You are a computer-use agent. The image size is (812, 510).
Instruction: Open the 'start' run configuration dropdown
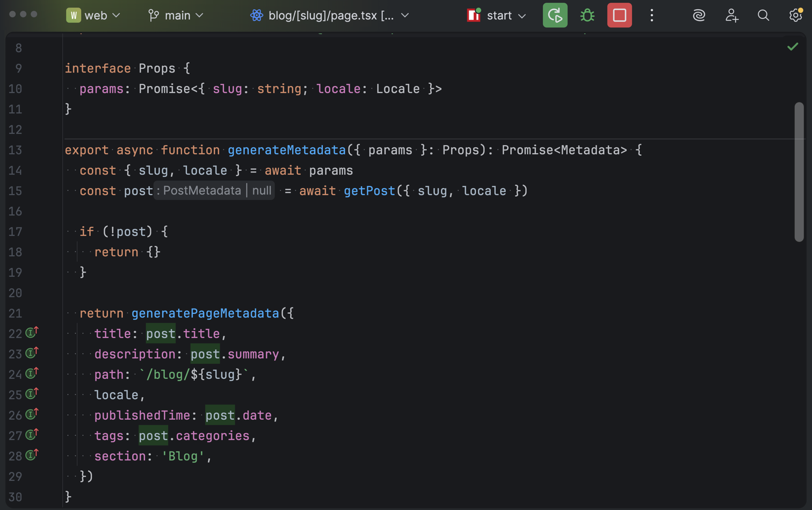click(x=497, y=16)
